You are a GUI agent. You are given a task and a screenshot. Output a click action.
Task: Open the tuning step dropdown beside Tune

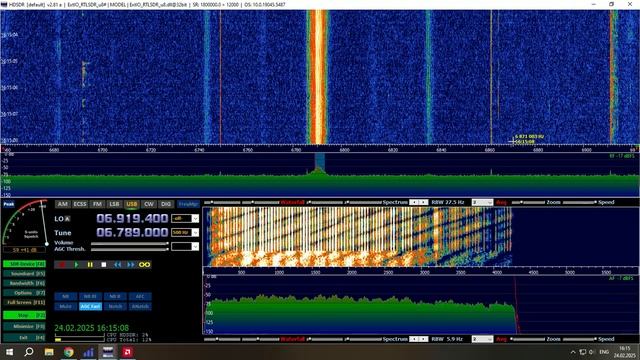[195, 233]
